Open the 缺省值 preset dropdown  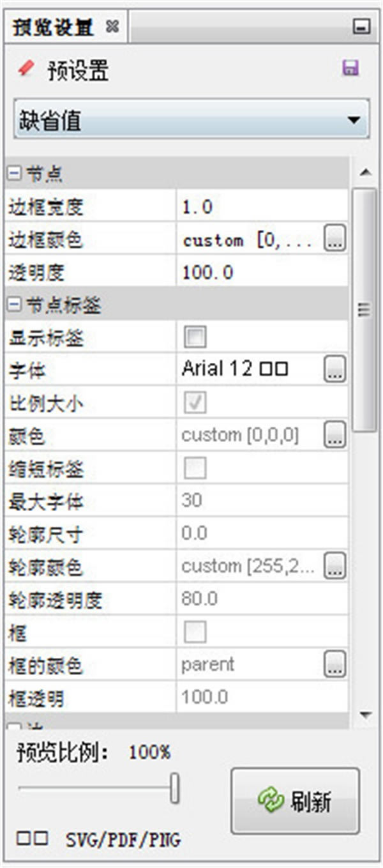coord(191,120)
